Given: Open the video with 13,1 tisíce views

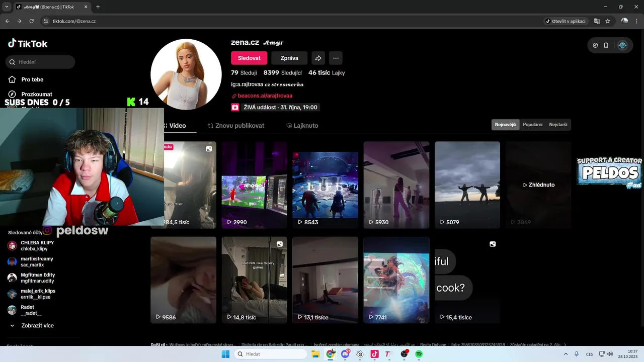Looking at the screenshot, I should pyautogui.click(x=325, y=280).
